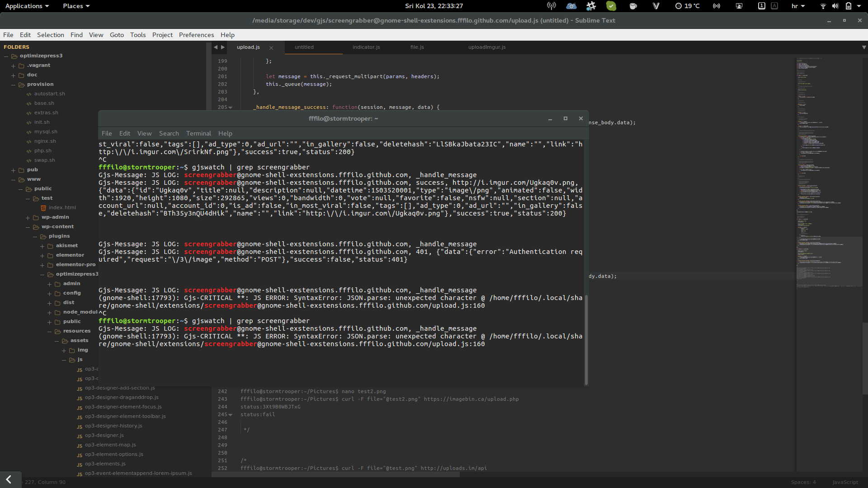Click the battery status icon

click(x=849, y=6)
